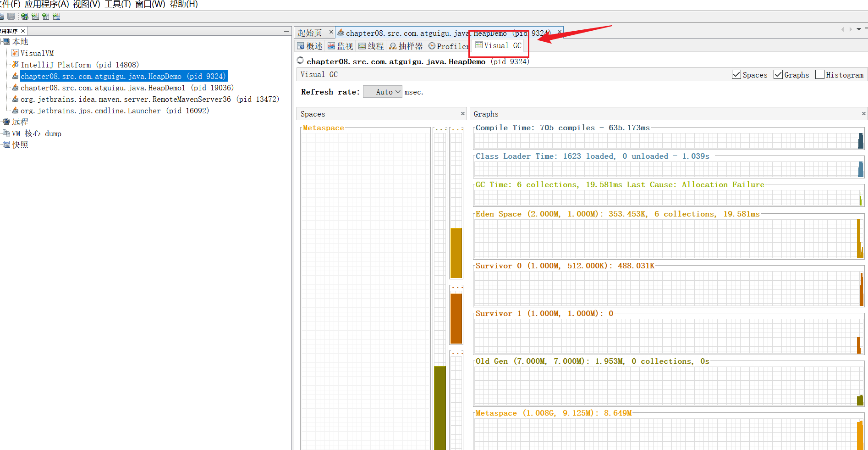Click the 远程 (Remote) node icon
Viewport: 868px width, 450px height.
(6, 122)
